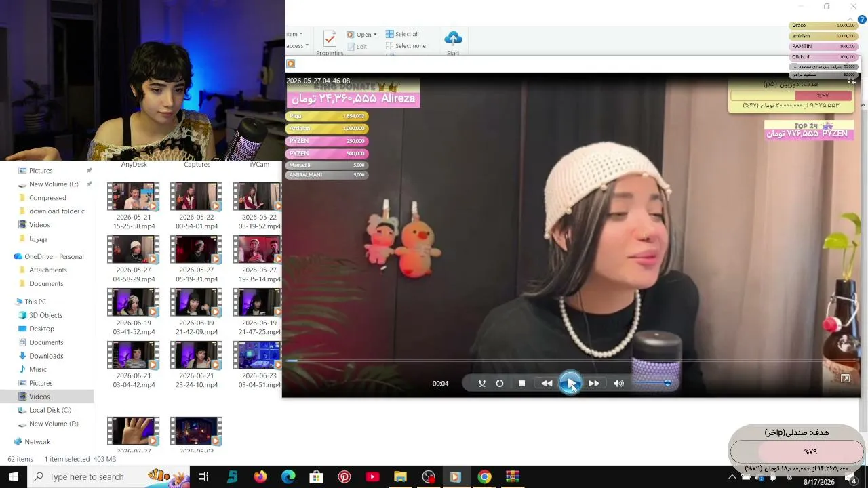Select Videos under Quick access
The width and height of the screenshot is (868, 488).
(39, 225)
